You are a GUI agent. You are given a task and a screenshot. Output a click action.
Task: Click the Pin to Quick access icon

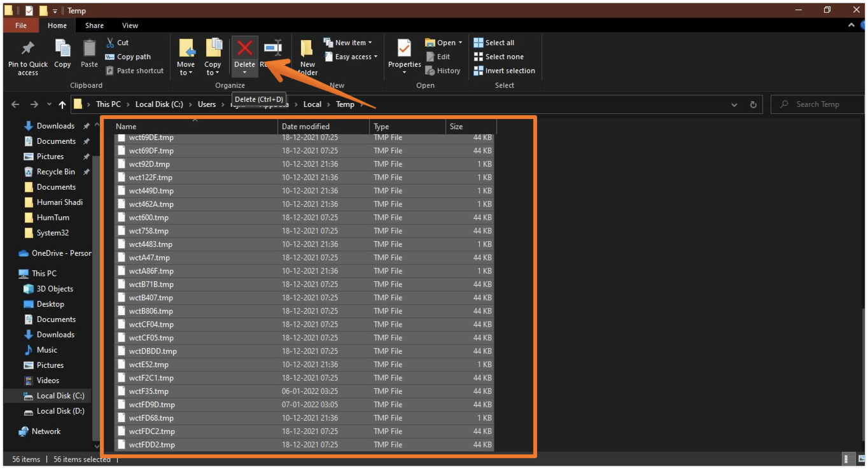pos(28,49)
